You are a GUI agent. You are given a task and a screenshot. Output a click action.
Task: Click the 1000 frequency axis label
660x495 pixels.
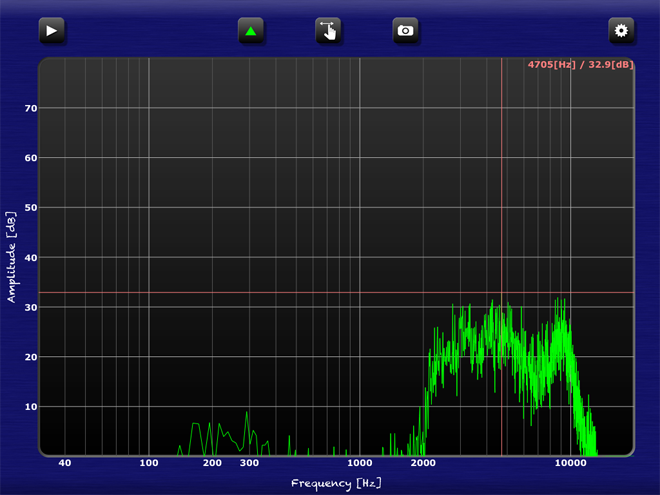pyautogui.click(x=359, y=463)
